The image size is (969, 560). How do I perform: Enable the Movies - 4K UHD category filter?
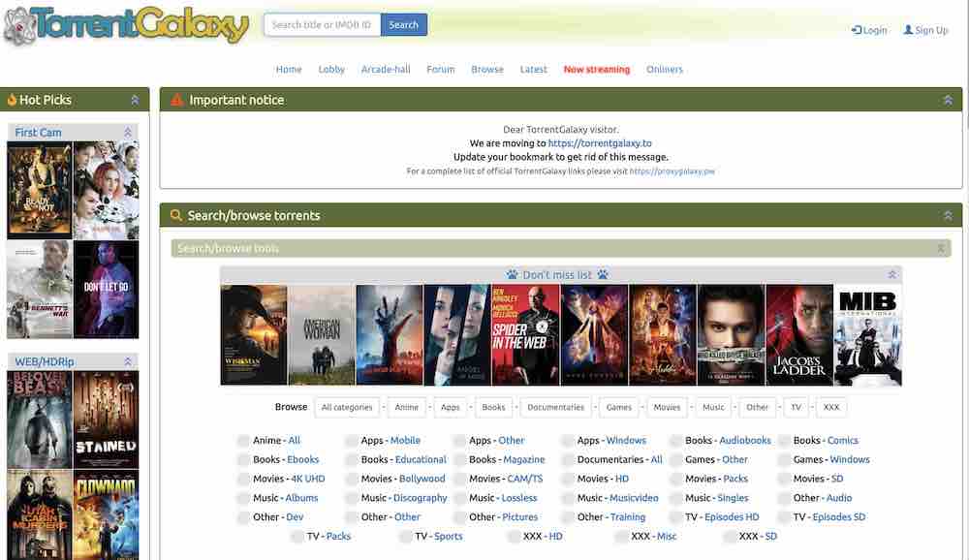(x=241, y=478)
